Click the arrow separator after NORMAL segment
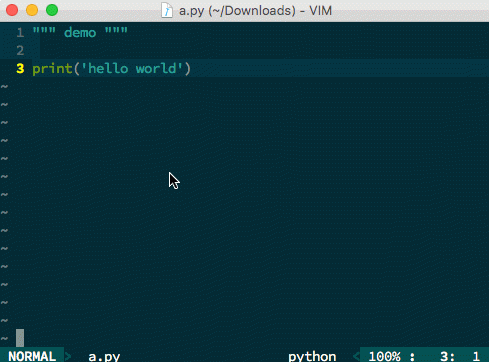This screenshot has width=489, height=362. click(68, 356)
